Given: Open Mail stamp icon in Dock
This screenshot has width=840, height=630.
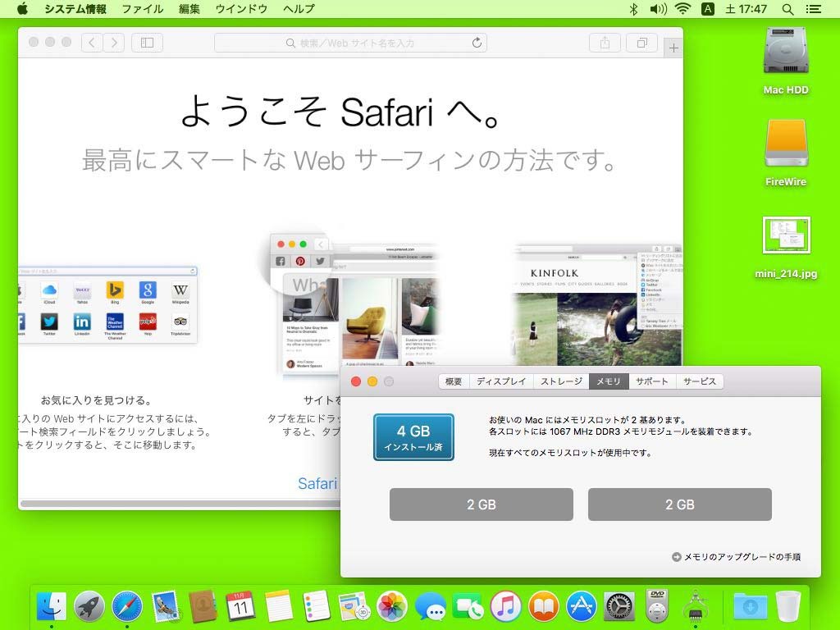Looking at the screenshot, I should point(165,606).
